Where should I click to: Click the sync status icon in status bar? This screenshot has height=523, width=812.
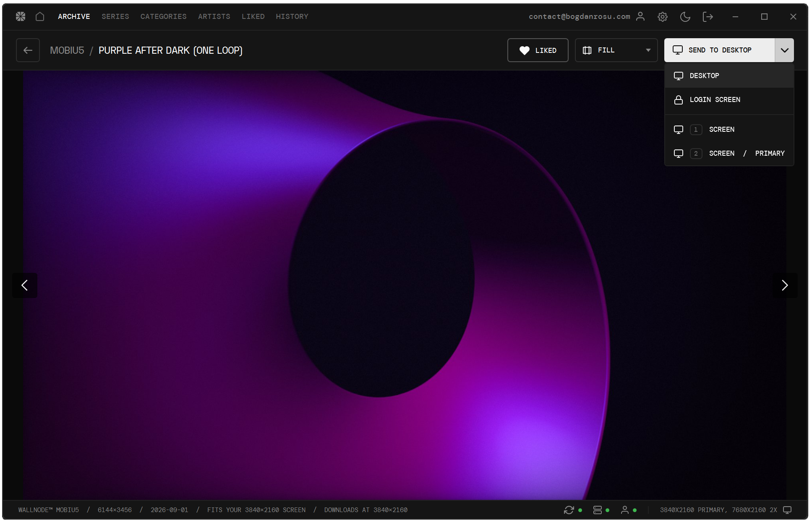pos(569,510)
